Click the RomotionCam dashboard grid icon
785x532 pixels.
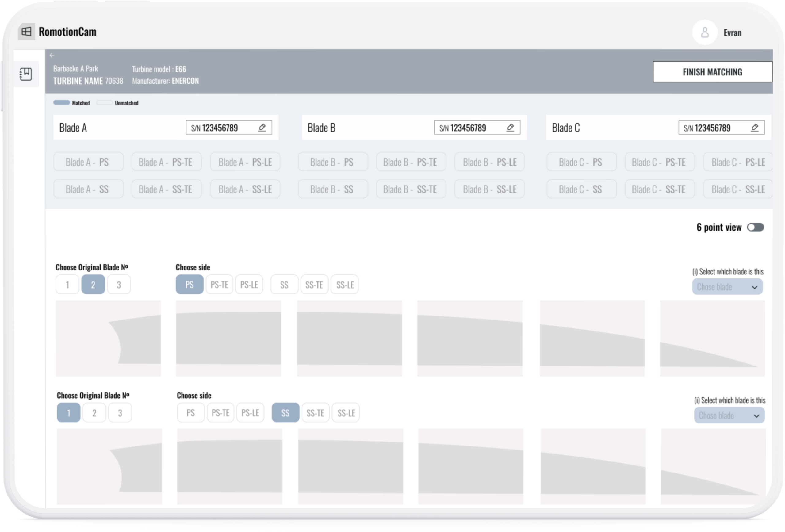(x=26, y=32)
